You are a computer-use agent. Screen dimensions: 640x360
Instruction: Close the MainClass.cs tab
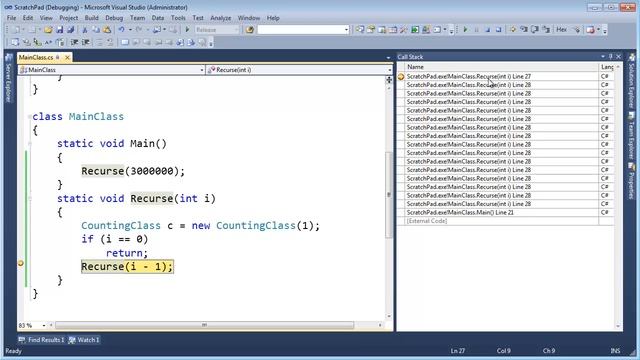coord(67,58)
